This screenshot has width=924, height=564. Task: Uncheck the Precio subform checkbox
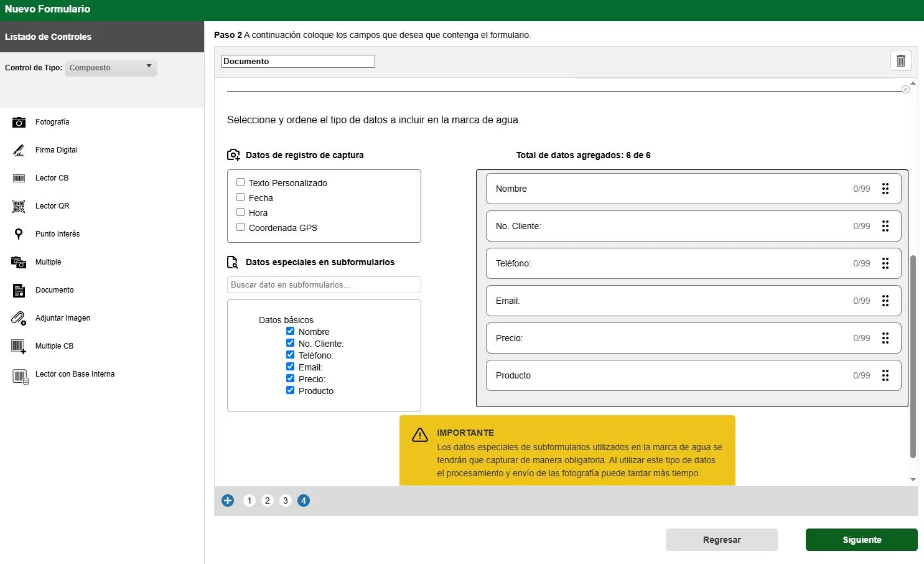point(290,378)
